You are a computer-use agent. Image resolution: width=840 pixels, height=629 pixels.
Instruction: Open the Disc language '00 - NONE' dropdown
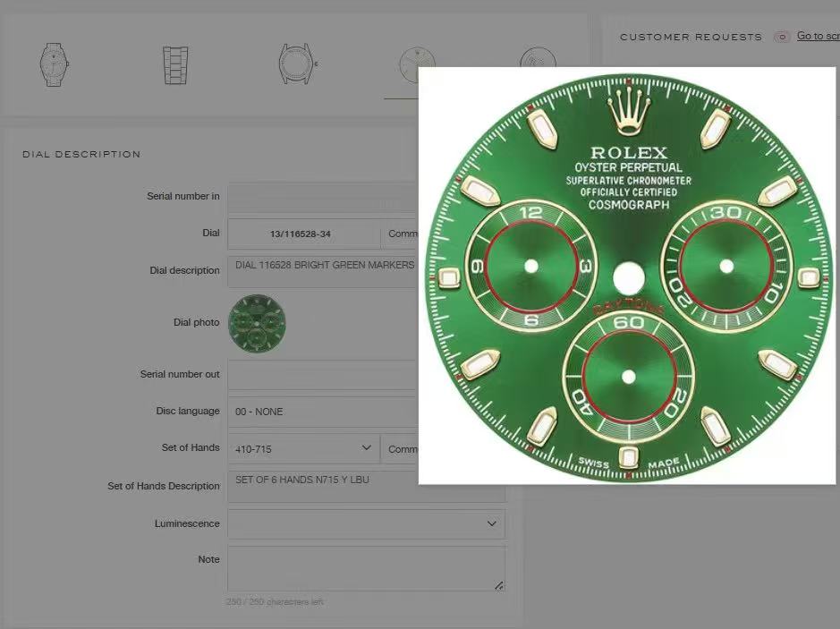pos(322,412)
